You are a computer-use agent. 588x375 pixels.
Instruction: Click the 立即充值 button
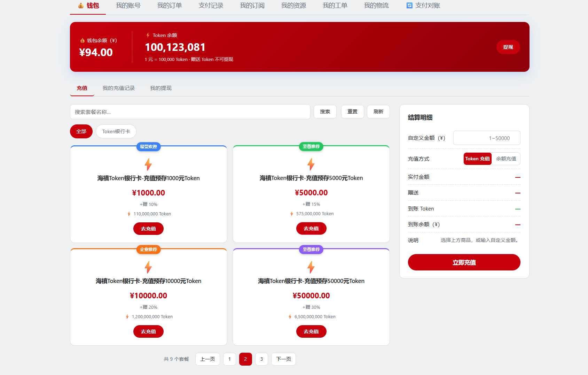464,262
